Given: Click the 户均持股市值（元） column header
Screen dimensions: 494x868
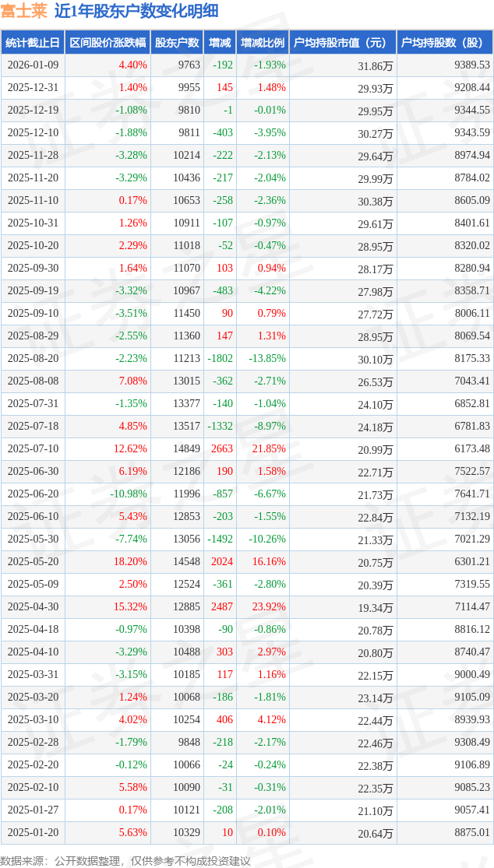Looking at the screenshot, I should (x=343, y=43).
